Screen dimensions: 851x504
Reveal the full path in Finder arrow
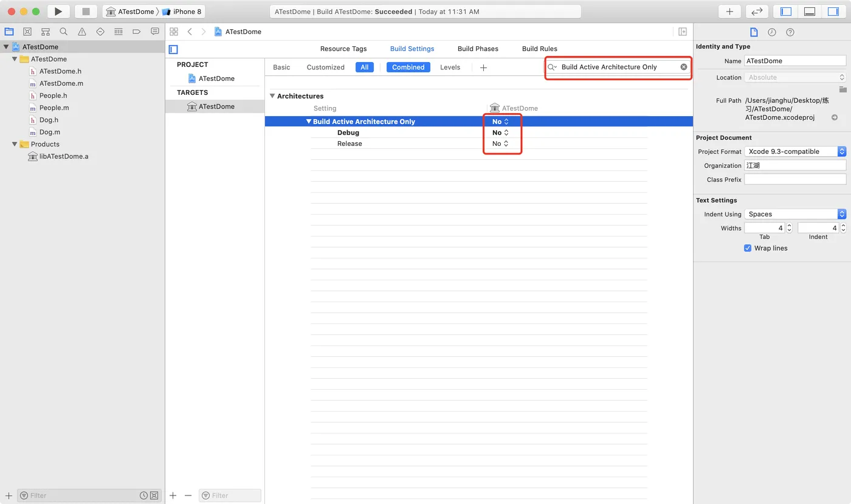(835, 117)
